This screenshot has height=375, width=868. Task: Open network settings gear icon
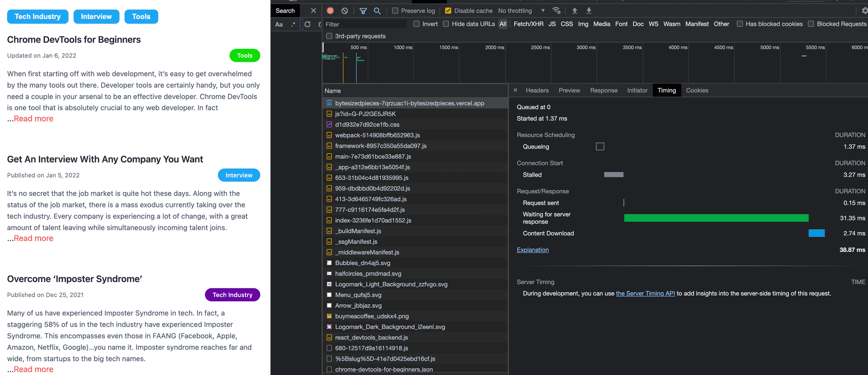pos(864,11)
